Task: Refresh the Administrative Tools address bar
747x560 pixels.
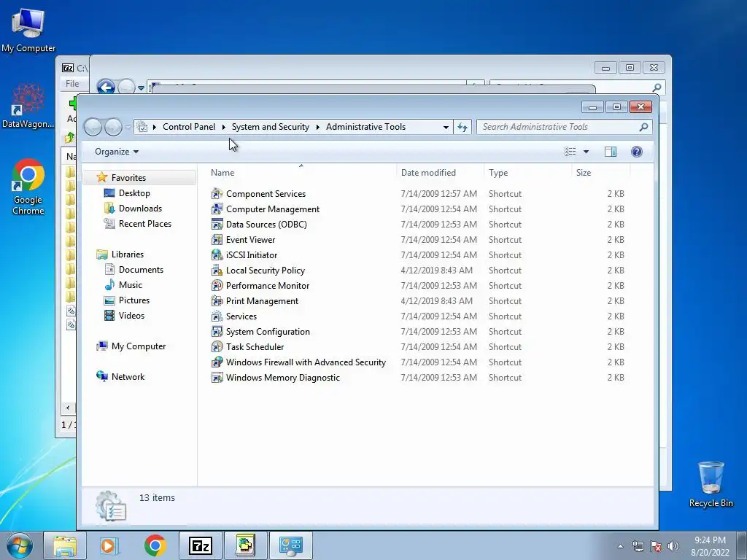Action: click(462, 127)
